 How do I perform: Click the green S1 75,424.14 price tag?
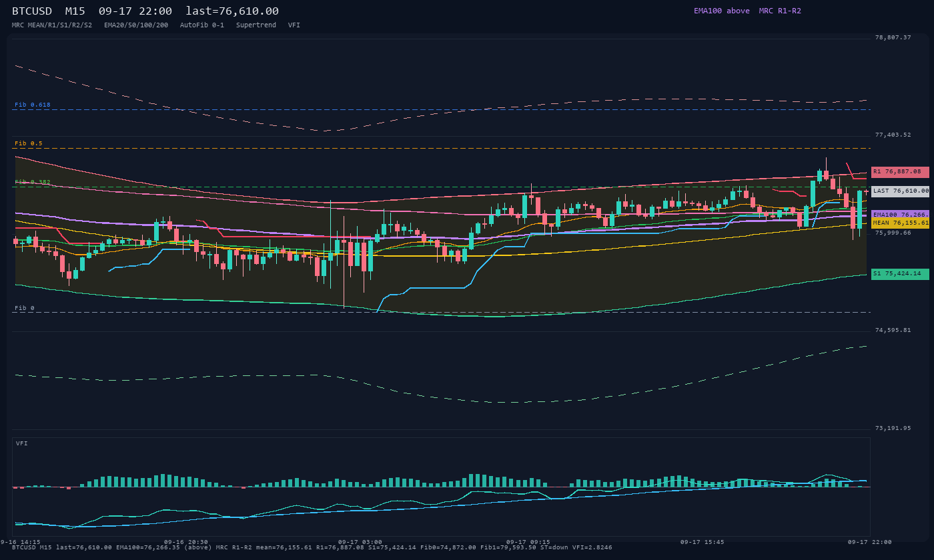(x=900, y=274)
